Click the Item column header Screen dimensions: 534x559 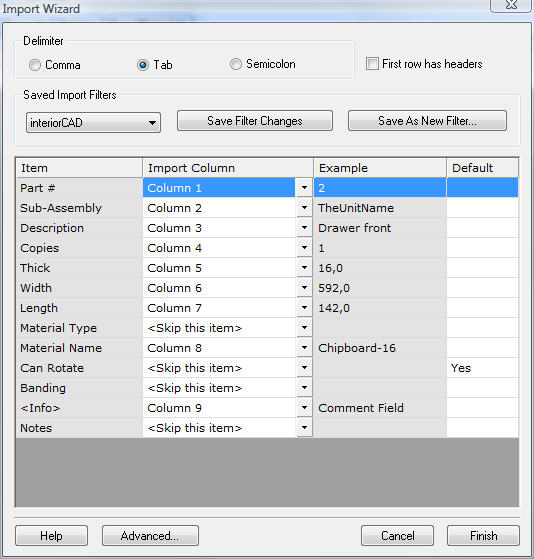pos(79,168)
